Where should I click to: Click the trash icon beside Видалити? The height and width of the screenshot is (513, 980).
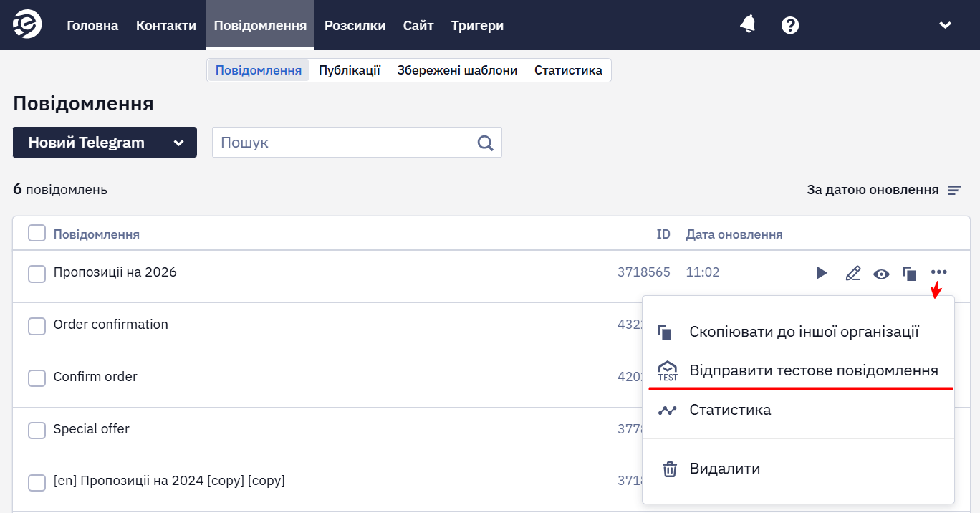670,469
